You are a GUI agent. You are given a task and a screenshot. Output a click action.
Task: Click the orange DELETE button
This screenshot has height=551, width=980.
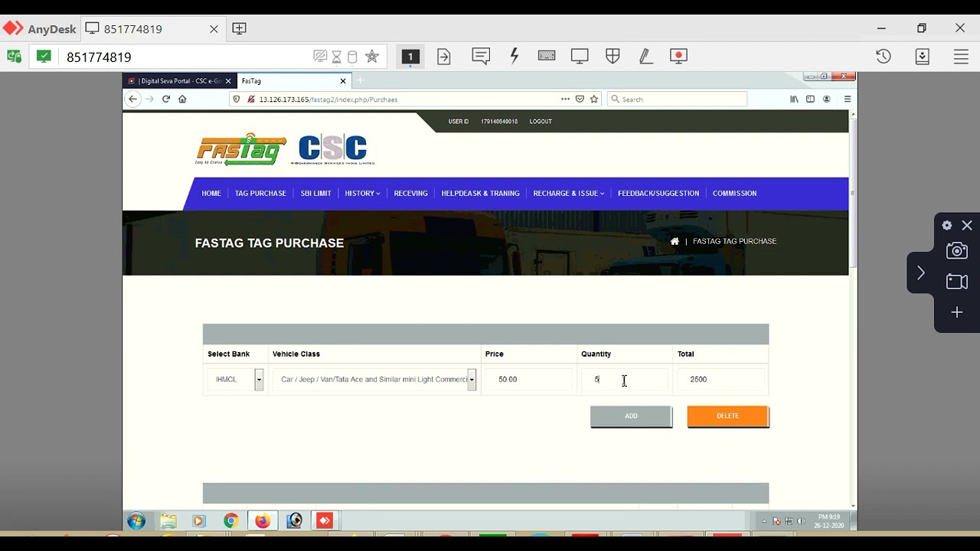click(x=727, y=416)
